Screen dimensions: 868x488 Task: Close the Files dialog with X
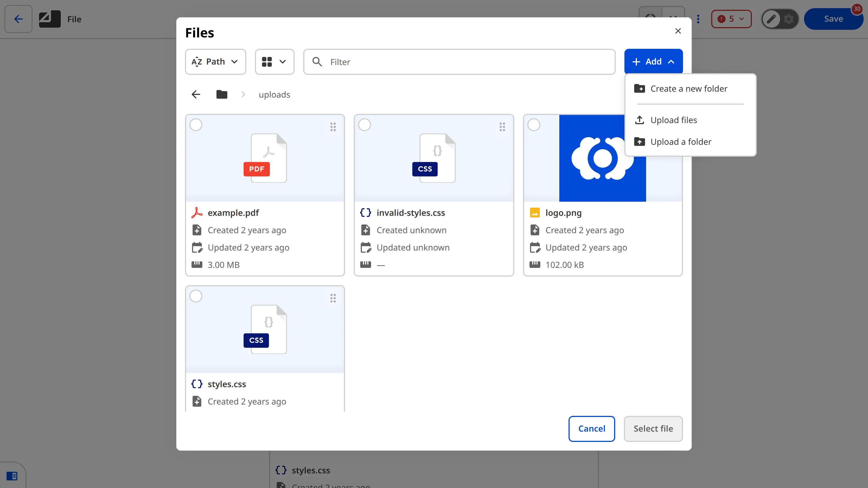point(678,31)
